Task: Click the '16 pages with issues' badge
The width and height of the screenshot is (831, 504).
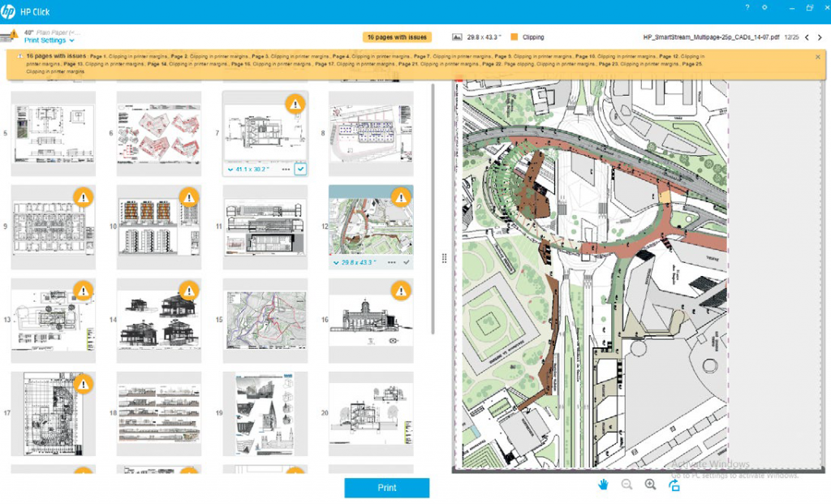Action: [397, 37]
